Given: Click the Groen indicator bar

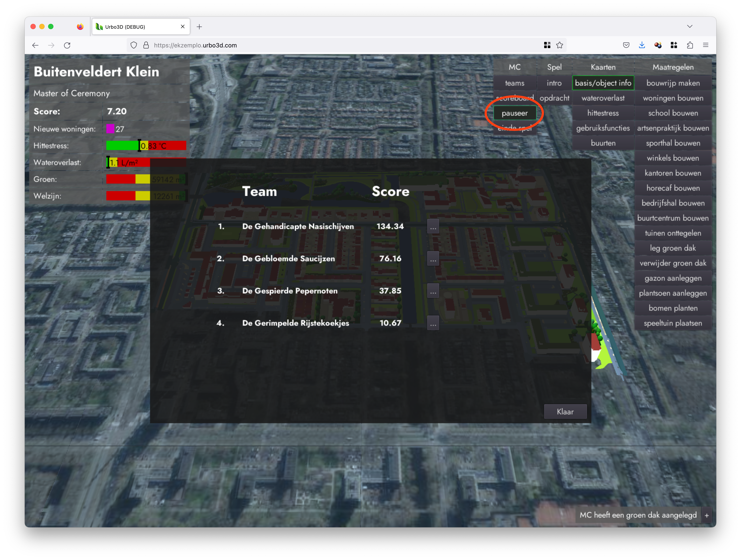Looking at the screenshot, I should tap(146, 179).
